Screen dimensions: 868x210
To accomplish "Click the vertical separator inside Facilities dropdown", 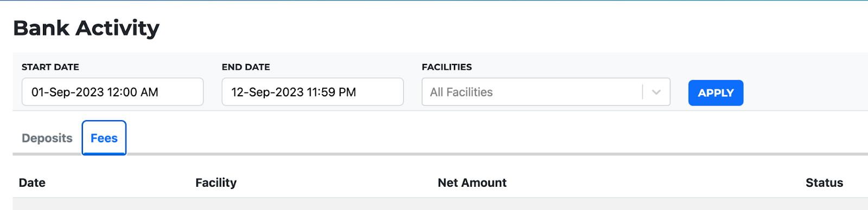I will click(642, 92).
